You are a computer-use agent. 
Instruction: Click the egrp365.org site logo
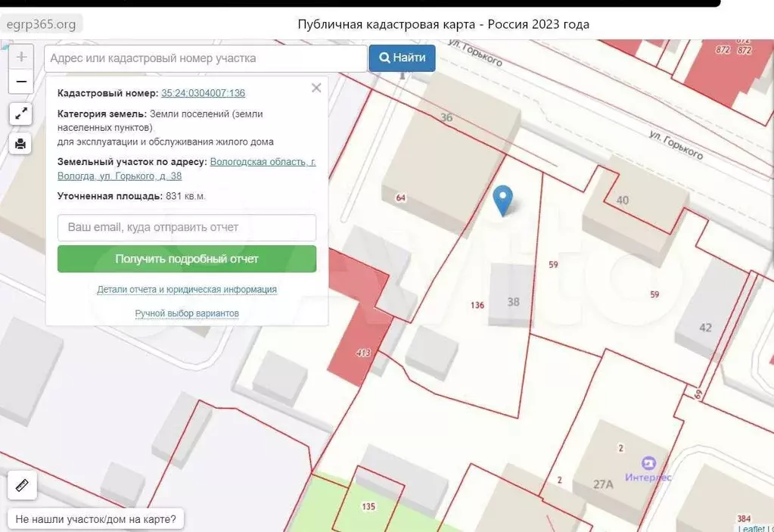pos(42,24)
